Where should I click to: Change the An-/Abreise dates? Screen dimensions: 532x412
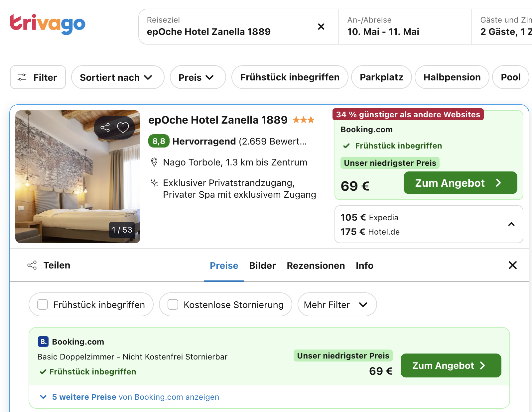pyautogui.click(x=405, y=27)
